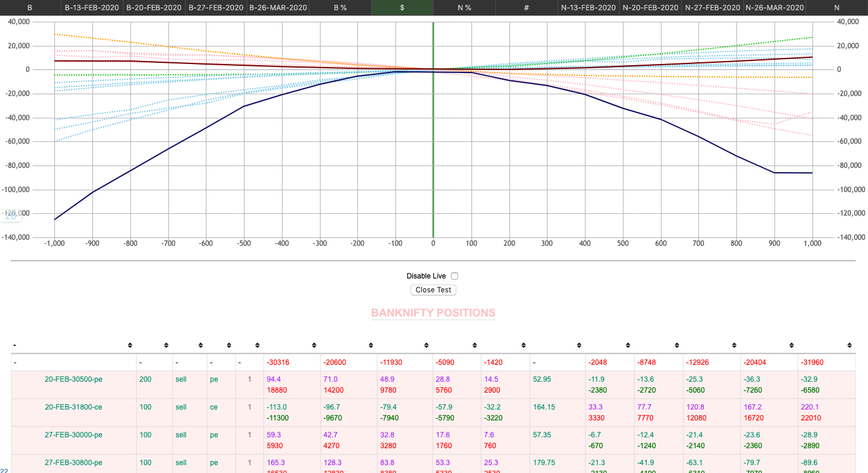Select the N-20-FEB-2020 tab

point(650,8)
